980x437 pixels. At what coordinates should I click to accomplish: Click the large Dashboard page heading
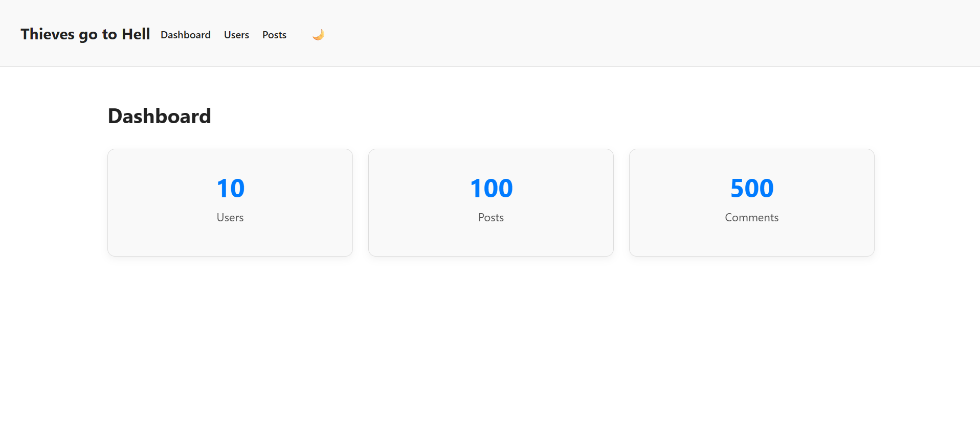coord(159,116)
